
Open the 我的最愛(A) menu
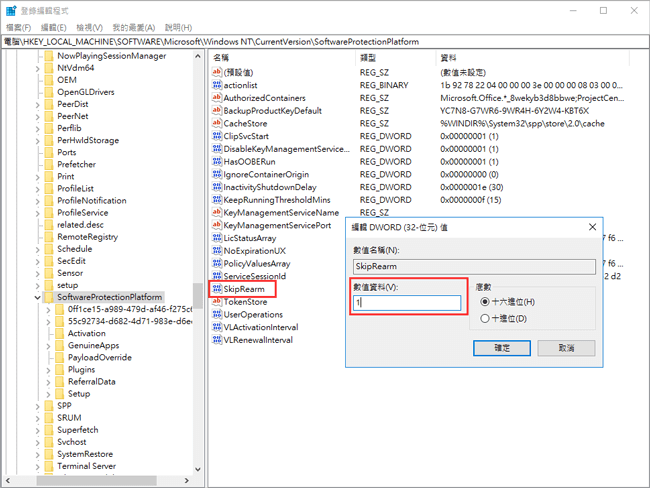point(134,27)
